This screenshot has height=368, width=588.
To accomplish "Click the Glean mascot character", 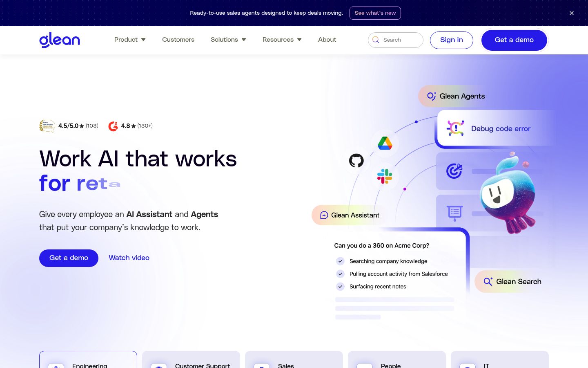I will [508, 192].
